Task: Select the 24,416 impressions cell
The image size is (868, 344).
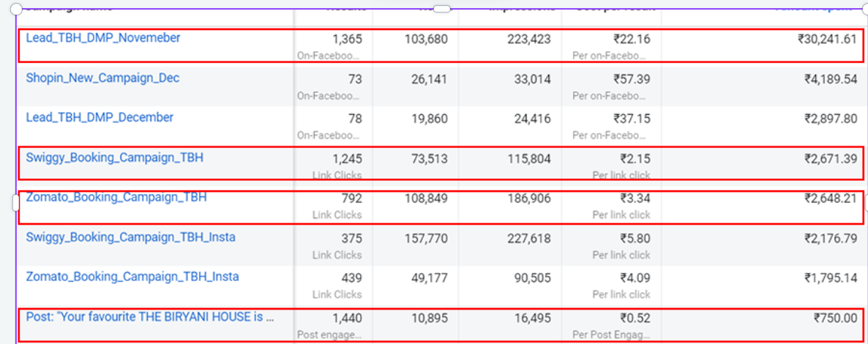Action: click(531, 119)
